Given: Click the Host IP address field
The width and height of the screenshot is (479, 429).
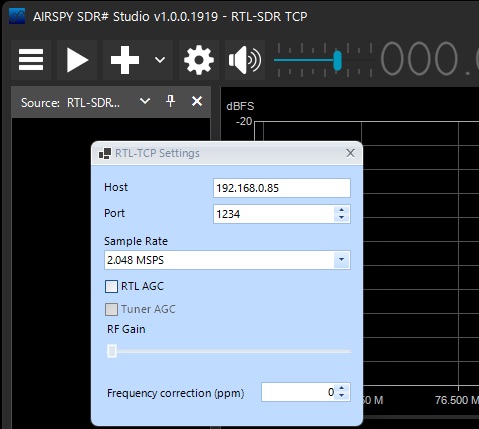Looking at the screenshot, I should coord(282,188).
